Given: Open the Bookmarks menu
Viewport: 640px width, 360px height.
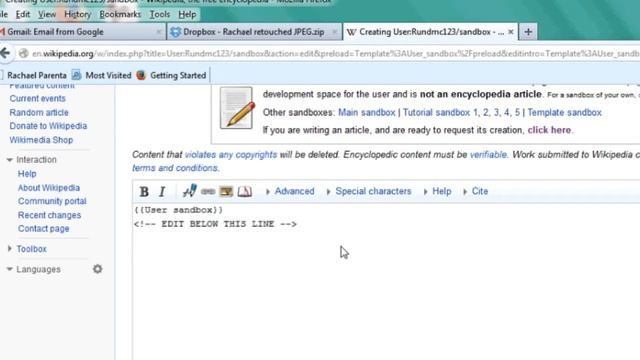Looking at the screenshot, I should tap(120, 14).
